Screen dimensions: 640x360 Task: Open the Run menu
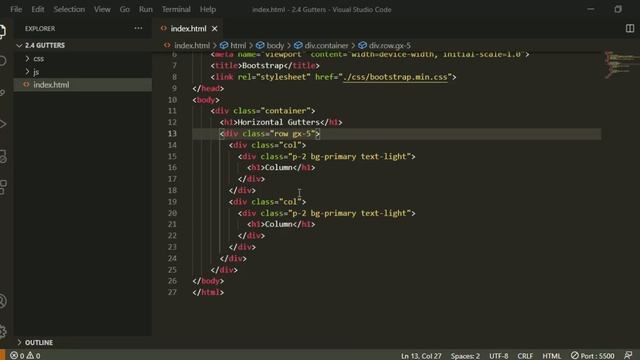coord(145,9)
